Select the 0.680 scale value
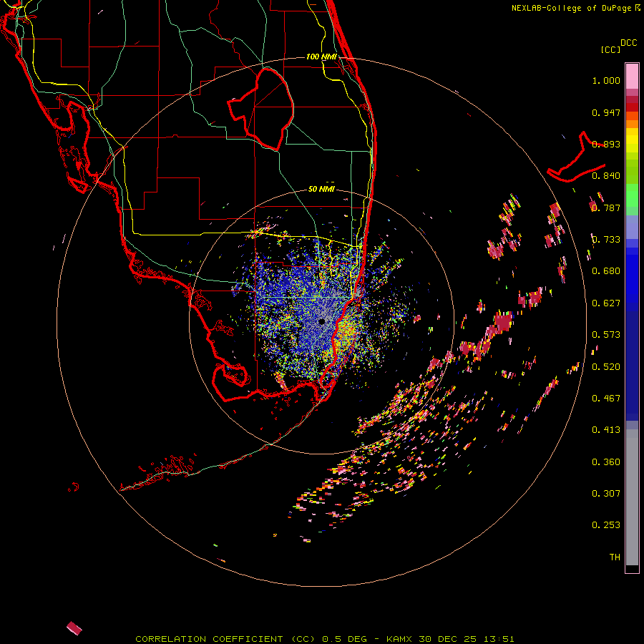The height and width of the screenshot is (644, 644). 606,271
